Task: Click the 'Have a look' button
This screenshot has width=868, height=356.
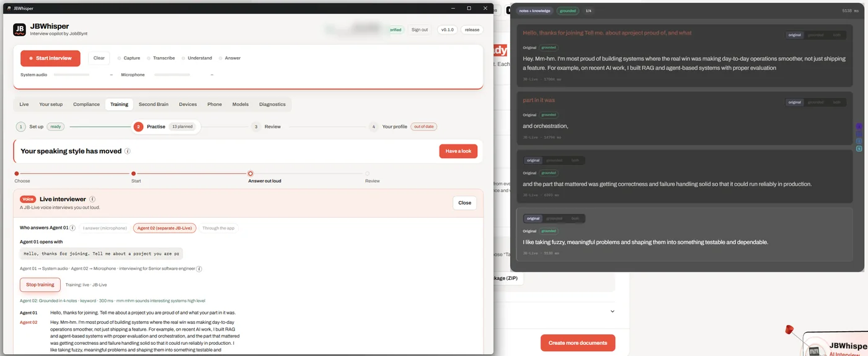Action: click(x=458, y=151)
